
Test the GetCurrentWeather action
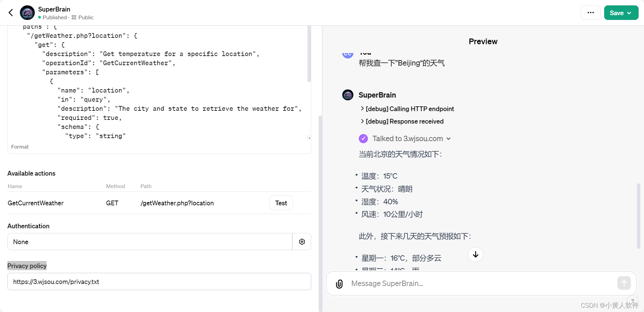[281, 203]
